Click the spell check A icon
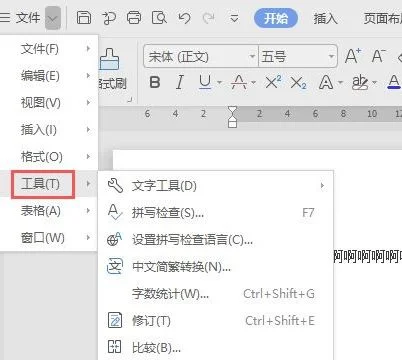The height and width of the screenshot is (360, 402). (x=115, y=212)
